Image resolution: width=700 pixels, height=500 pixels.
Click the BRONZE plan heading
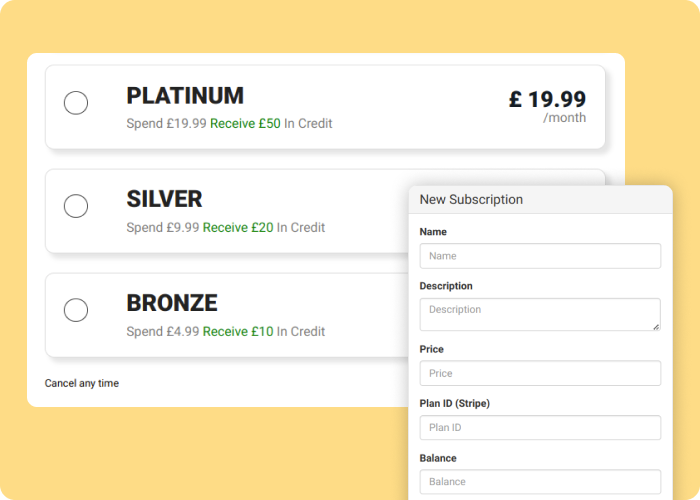172,303
